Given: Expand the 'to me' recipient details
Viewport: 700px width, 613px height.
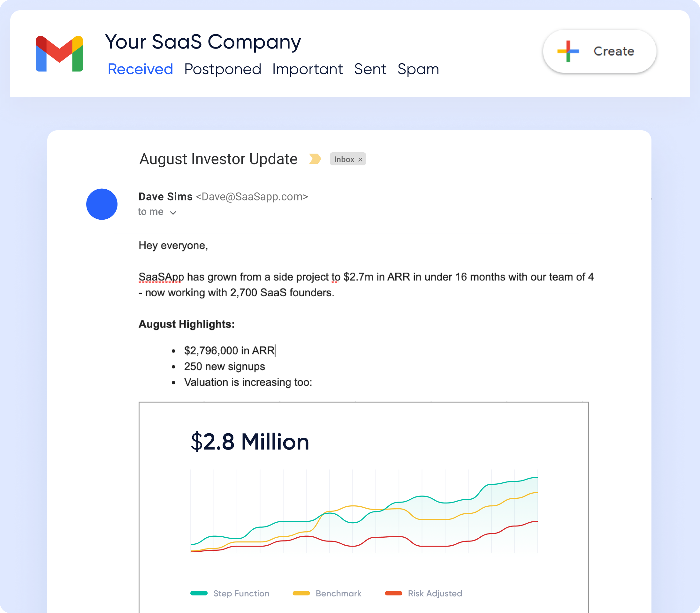Looking at the screenshot, I should click(x=150, y=212).
